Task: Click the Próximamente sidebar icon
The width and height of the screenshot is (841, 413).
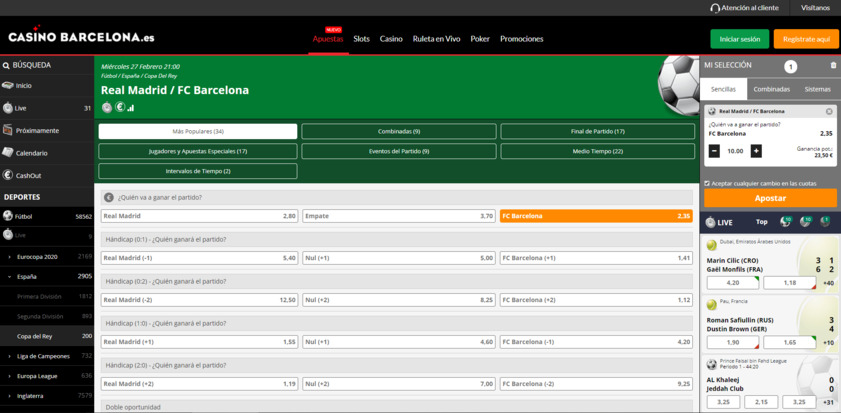Action: tap(8, 130)
